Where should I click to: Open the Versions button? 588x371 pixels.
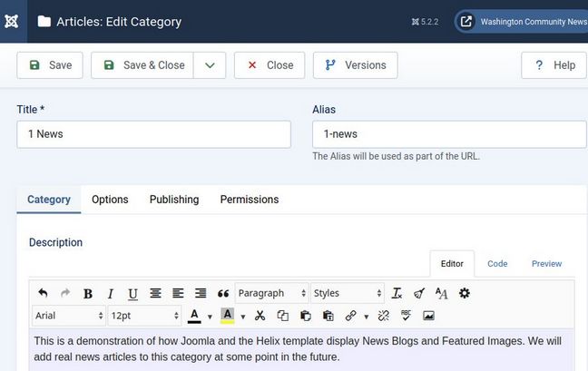pyautogui.click(x=355, y=65)
